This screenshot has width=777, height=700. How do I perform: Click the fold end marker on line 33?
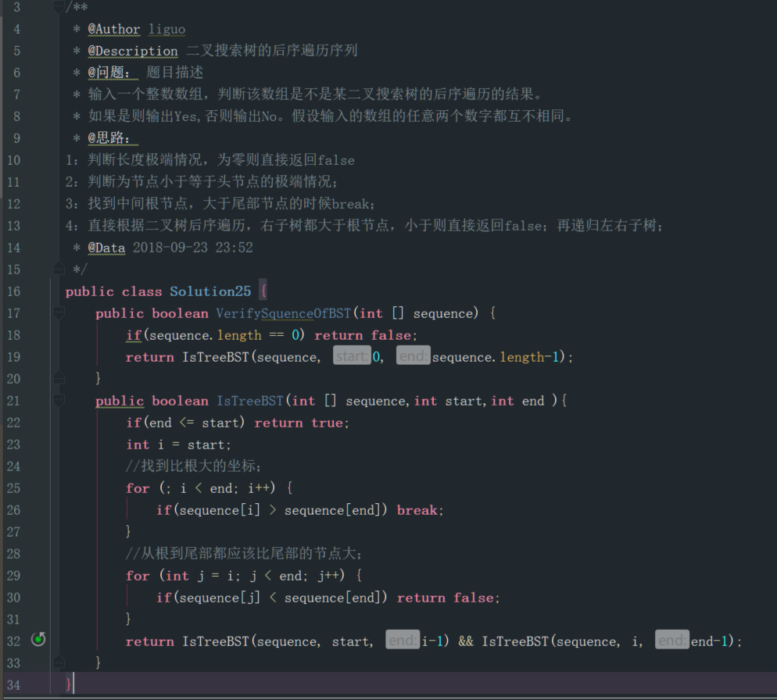(59, 662)
